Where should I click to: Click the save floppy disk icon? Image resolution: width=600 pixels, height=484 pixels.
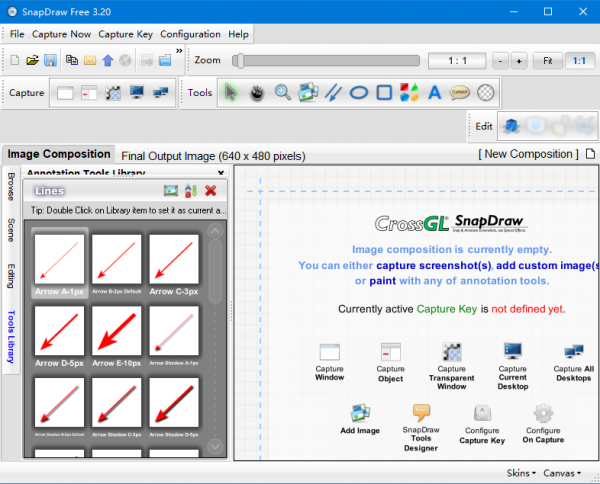(x=50, y=61)
